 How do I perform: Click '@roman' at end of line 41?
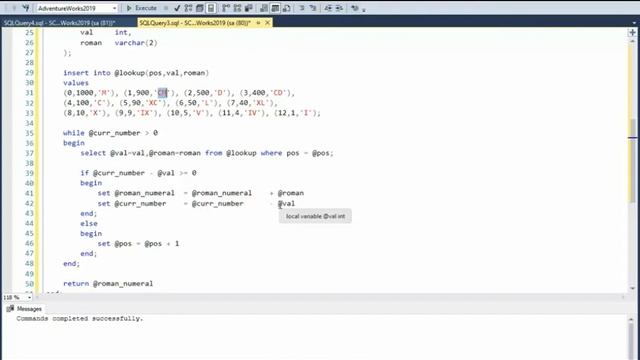(291, 193)
